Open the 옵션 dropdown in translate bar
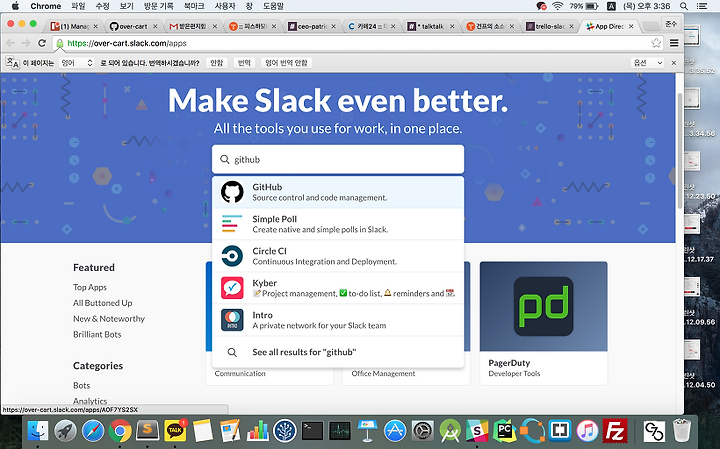This screenshot has height=449, width=720. pos(647,63)
